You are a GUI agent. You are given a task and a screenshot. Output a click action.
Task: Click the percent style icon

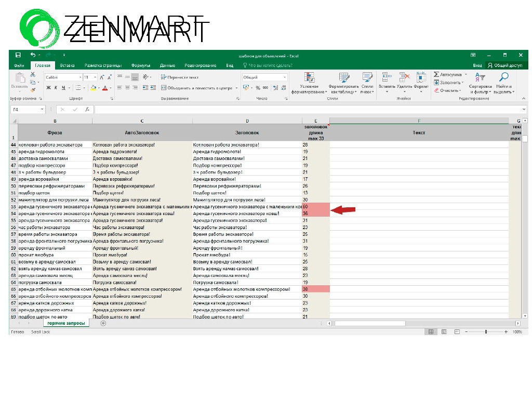click(x=258, y=88)
